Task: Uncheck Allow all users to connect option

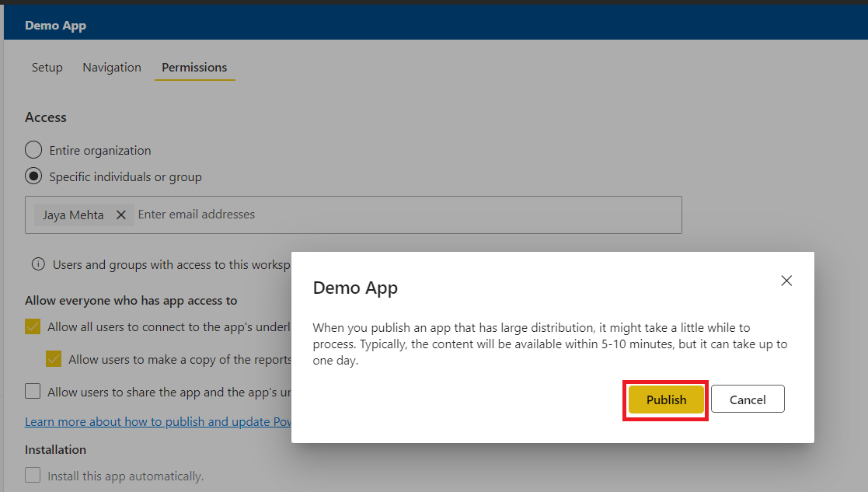Action: click(32, 326)
